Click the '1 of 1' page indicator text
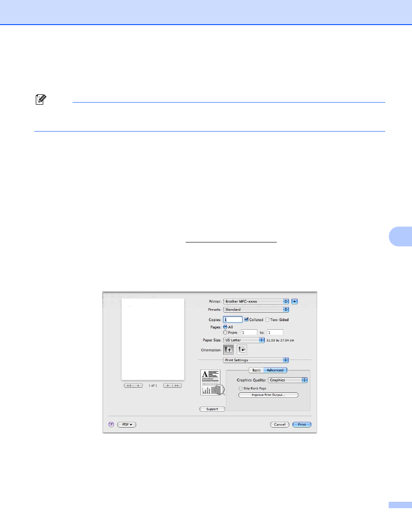Screen dimensions: 412x532 [153, 385]
